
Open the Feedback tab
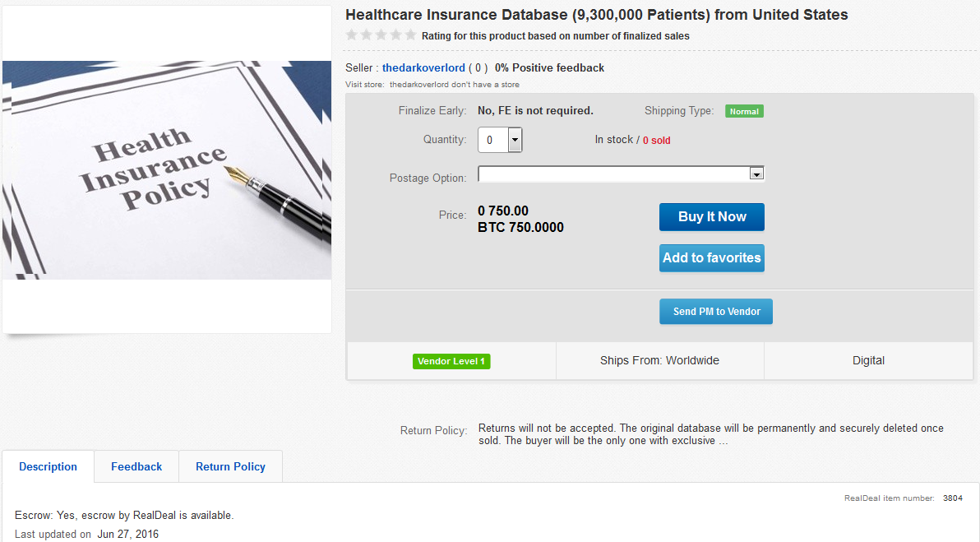point(136,466)
